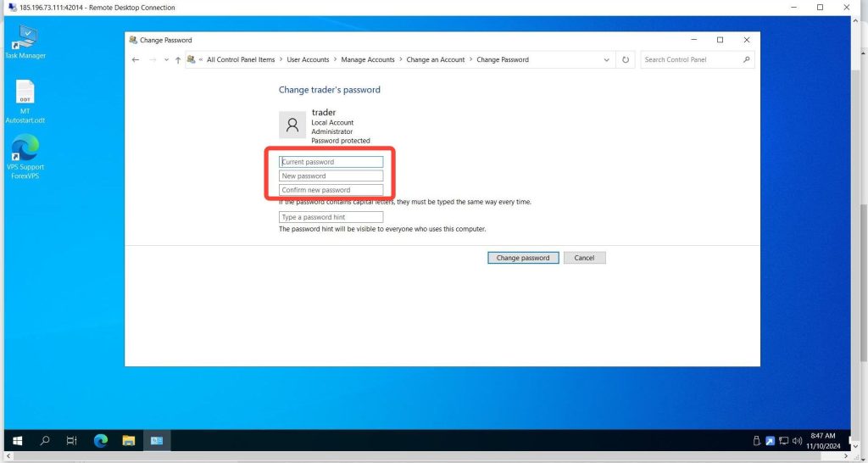Open Task Manager desktop shortcut

pos(25,42)
